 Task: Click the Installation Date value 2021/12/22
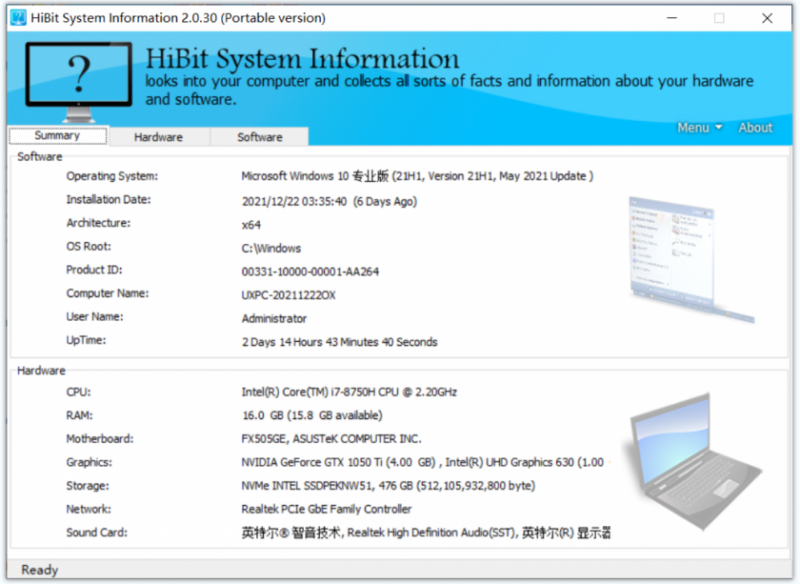coord(329,202)
